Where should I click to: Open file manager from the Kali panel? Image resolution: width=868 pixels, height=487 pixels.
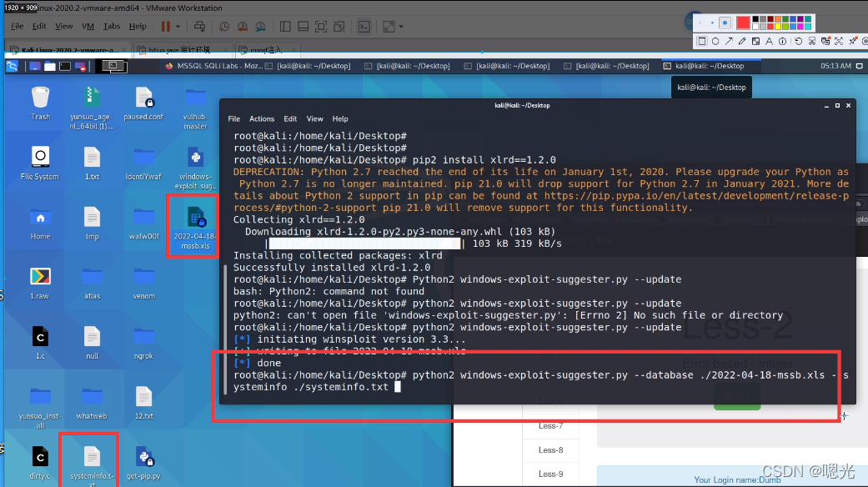point(50,66)
